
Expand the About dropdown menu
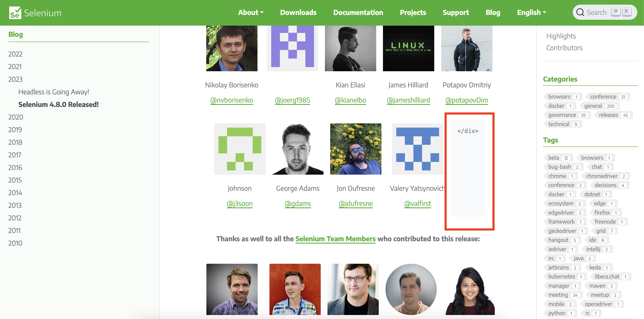pyautogui.click(x=251, y=12)
